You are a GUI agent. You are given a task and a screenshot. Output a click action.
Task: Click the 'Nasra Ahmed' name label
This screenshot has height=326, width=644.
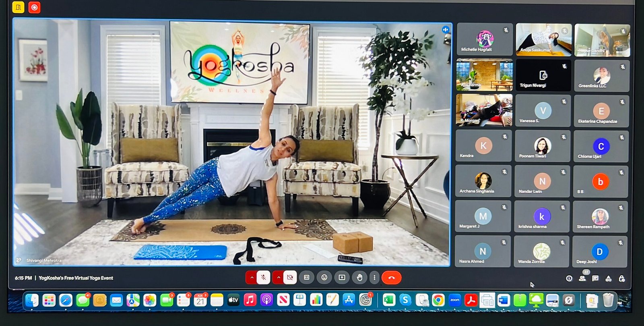471,261
